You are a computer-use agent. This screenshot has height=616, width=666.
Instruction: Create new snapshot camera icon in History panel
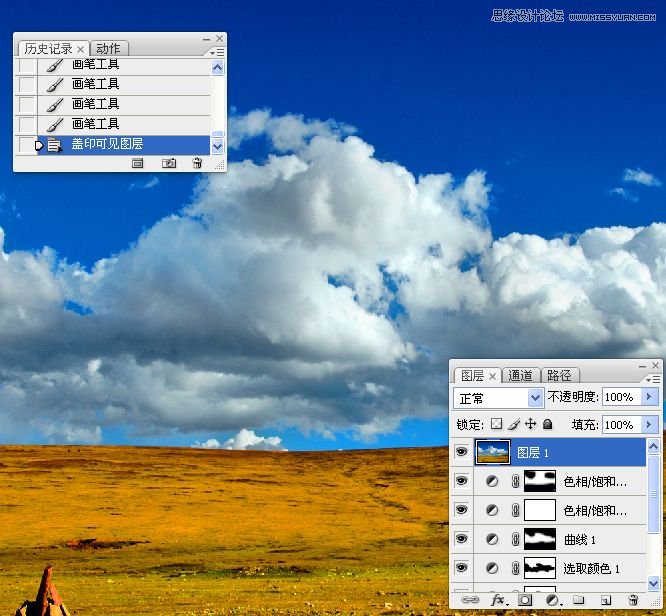pyautogui.click(x=169, y=163)
